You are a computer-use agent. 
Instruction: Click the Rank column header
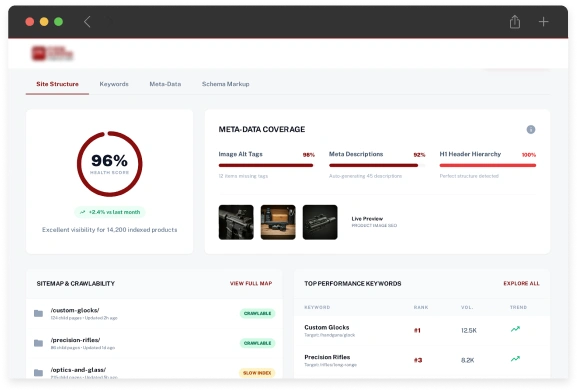coord(421,307)
